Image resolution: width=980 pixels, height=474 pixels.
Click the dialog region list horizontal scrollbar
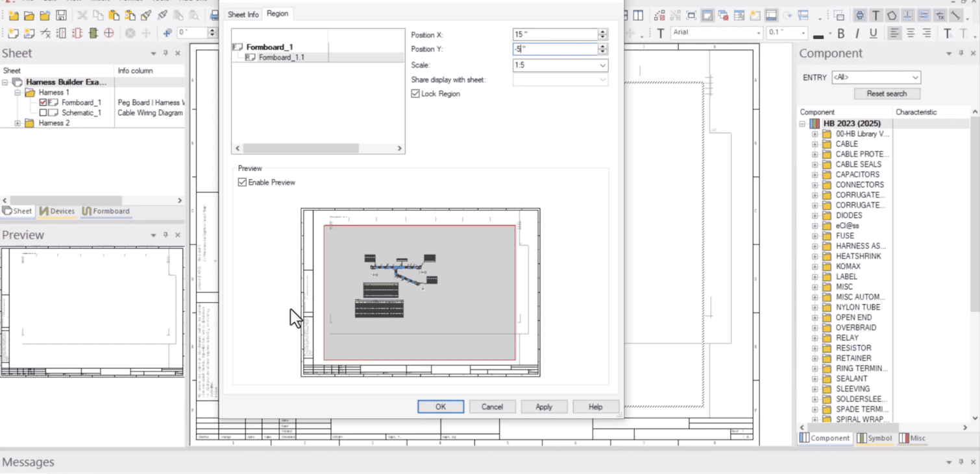(300, 148)
